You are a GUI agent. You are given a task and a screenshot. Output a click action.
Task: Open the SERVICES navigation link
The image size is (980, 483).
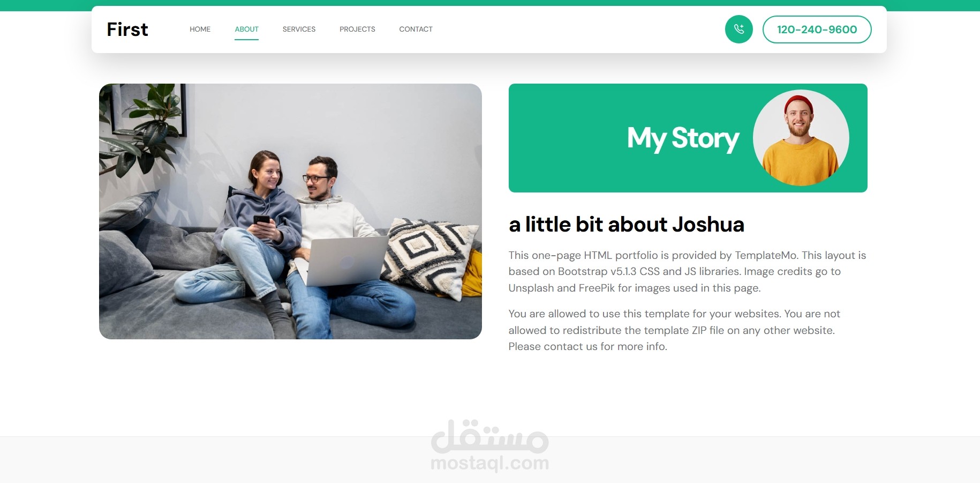(299, 29)
